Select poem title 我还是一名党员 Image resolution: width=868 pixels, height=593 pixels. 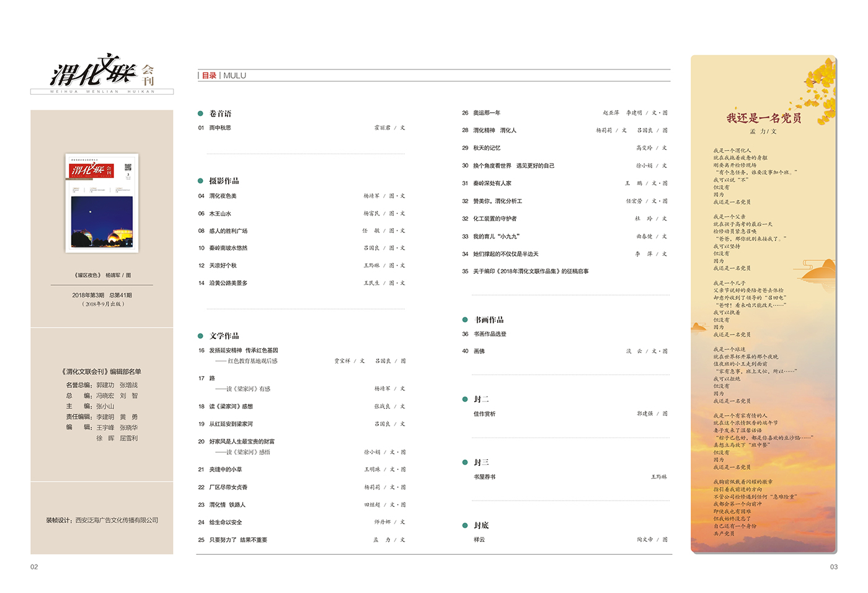(764, 118)
